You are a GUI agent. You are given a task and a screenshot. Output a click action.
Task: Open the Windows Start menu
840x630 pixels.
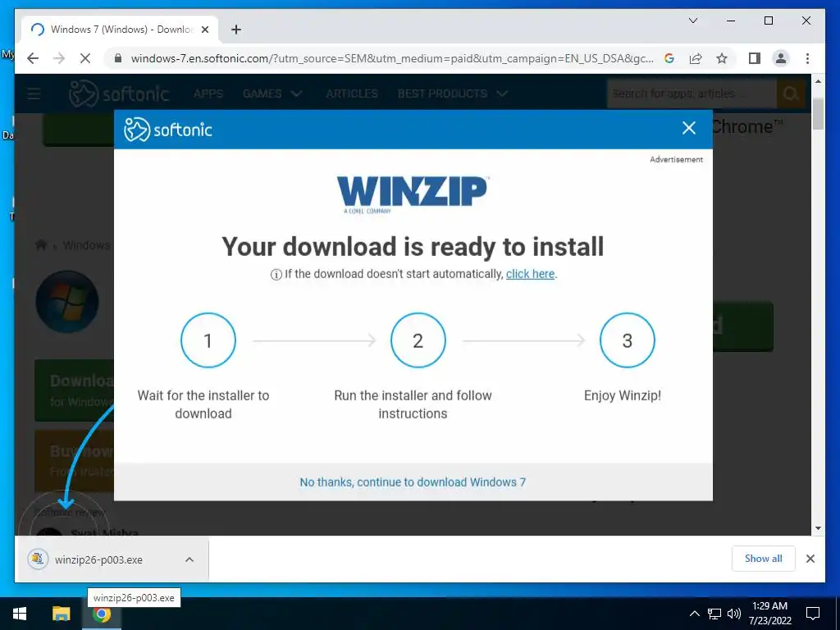pyautogui.click(x=20, y=614)
